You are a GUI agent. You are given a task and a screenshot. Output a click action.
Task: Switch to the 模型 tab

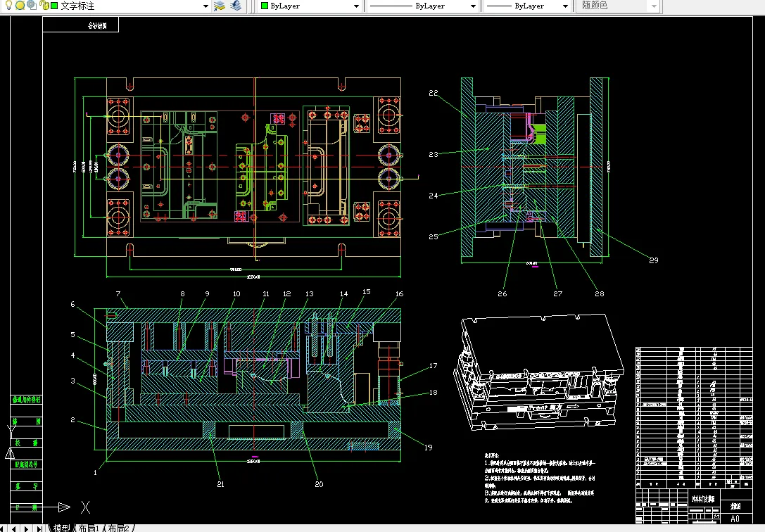61,528
